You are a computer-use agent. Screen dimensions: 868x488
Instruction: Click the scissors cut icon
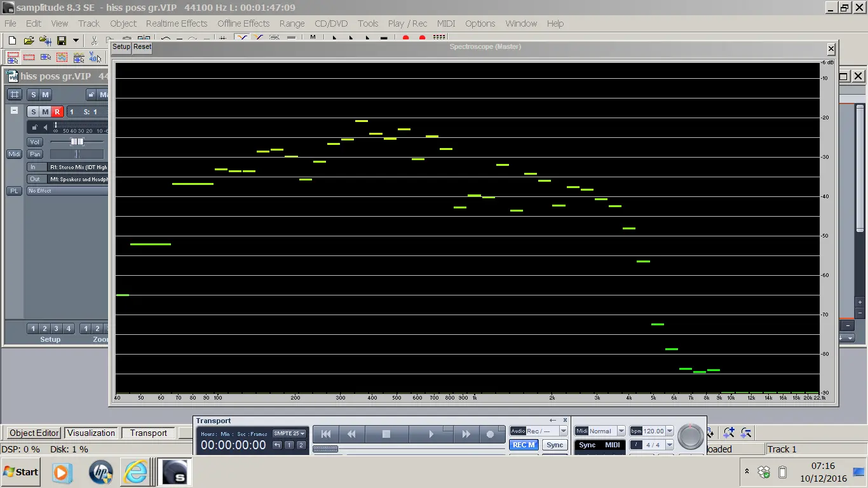(x=94, y=41)
